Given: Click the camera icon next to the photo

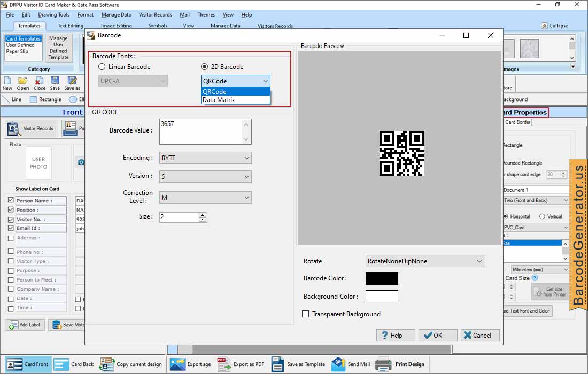Looking at the screenshot, I should (81, 162).
